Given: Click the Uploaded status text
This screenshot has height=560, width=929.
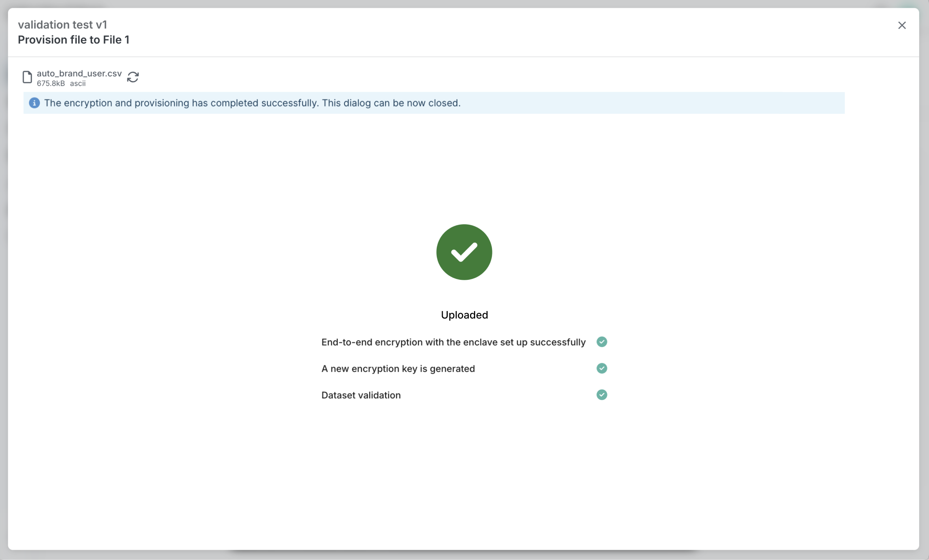Looking at the screenshot, I should tap(464, 315).
